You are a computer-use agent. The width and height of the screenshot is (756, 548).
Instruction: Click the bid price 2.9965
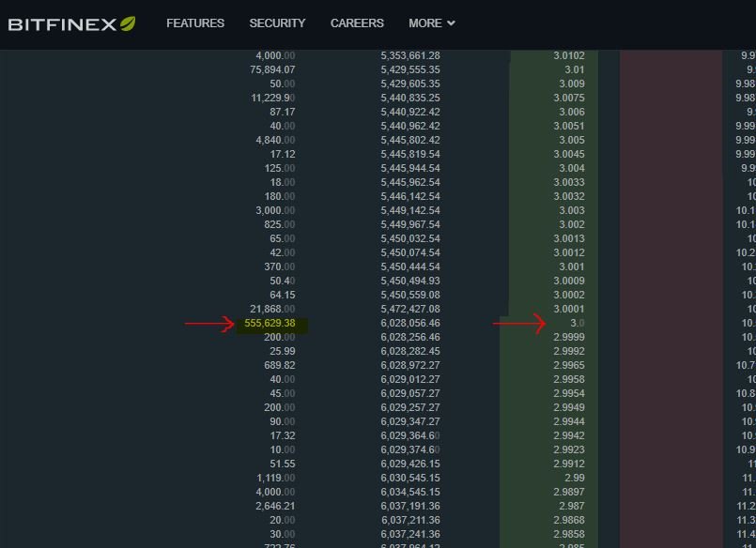click(569, 366)
